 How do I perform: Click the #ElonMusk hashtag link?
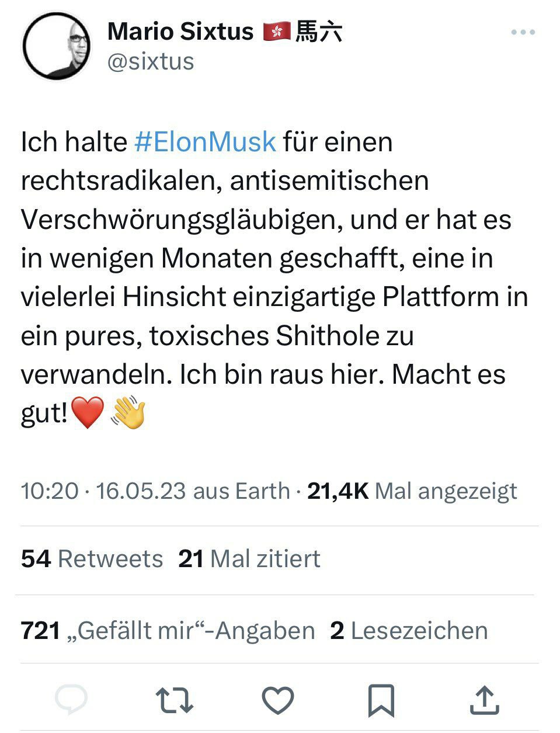pos(205,142)
